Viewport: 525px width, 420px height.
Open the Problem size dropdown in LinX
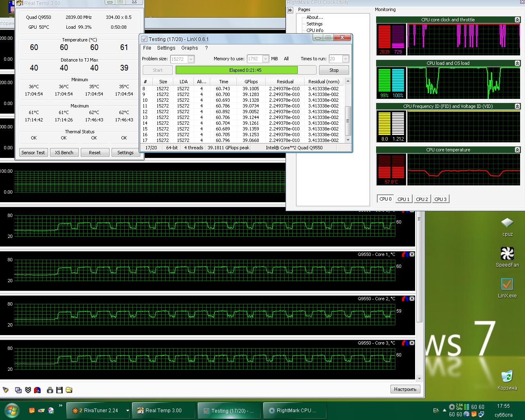[x=191, y=59]
